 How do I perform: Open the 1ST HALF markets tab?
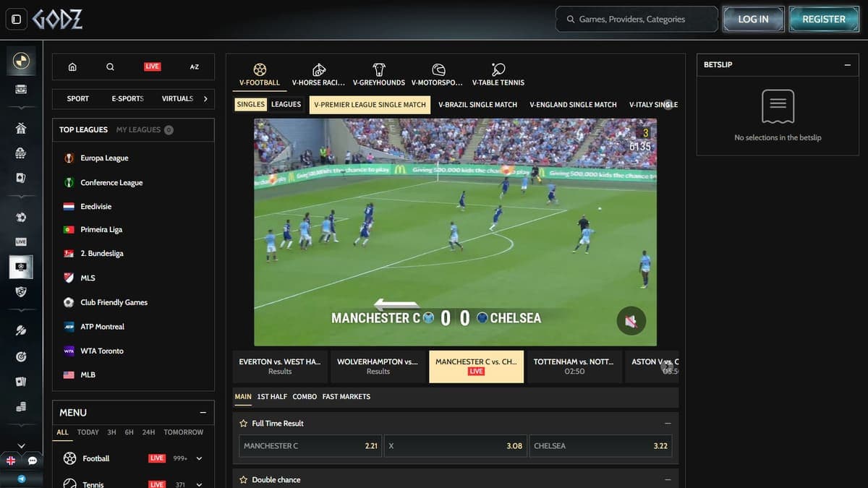click(272, 397)
